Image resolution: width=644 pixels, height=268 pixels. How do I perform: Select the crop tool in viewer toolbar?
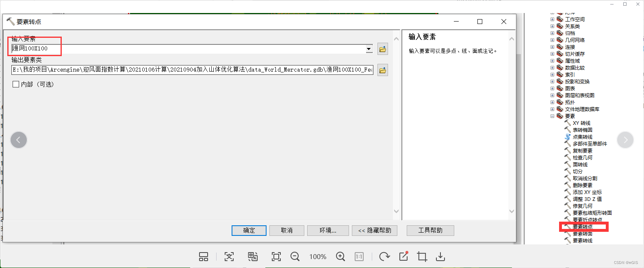pyautogui.click(x=422, y=257)
